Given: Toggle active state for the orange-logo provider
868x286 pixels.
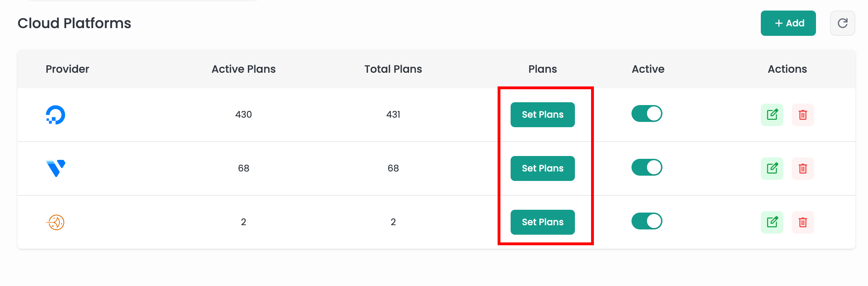Looking at the screenshot, I should pos(647,221).
